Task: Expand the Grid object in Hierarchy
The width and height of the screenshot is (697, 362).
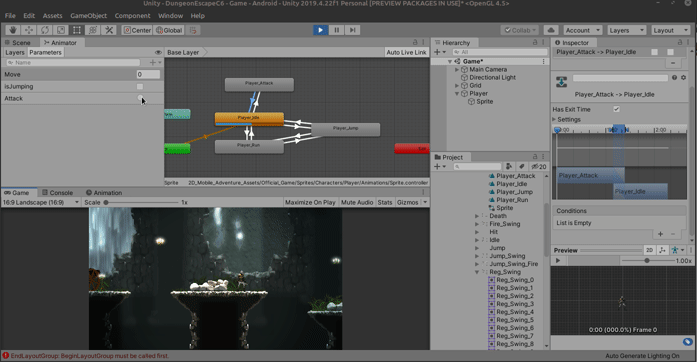Action: [457, 85]
